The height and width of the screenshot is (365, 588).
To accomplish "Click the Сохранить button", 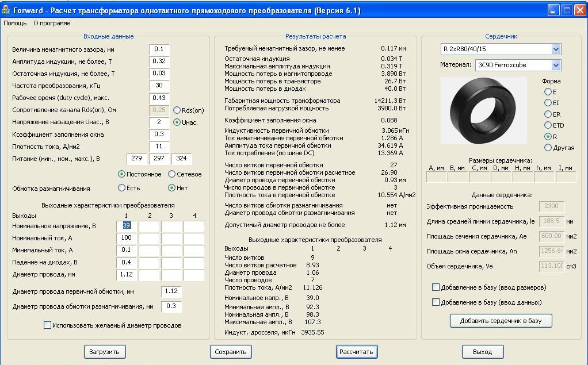I will tap(231, 352).
